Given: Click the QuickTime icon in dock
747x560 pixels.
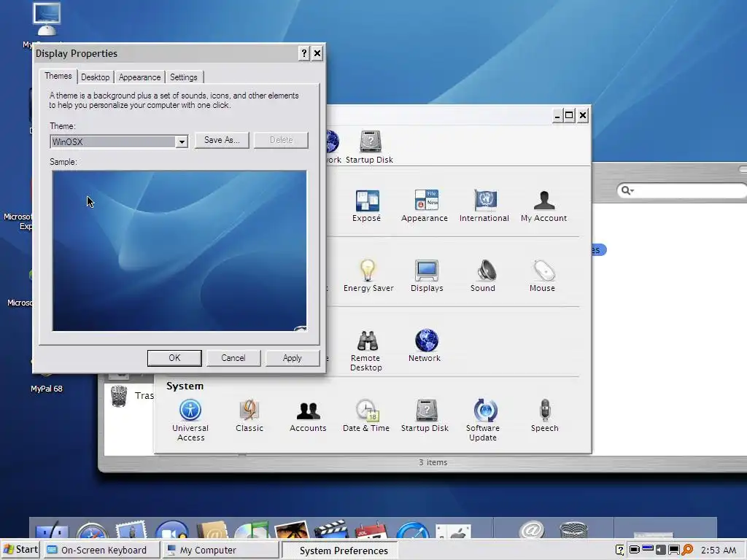Looking at the screenshot, I should tap(413, 531).
